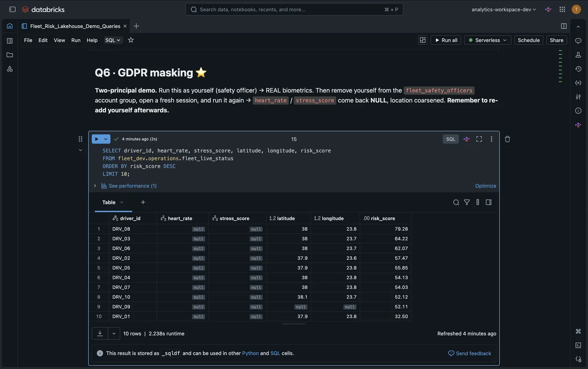The width and height of the screenshot is (588, 369).
Task: Open variable explorer icon
Action: pos(578,83)
